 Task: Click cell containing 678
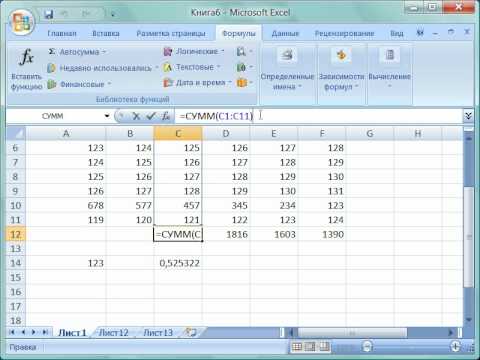(x=66, y=205)
